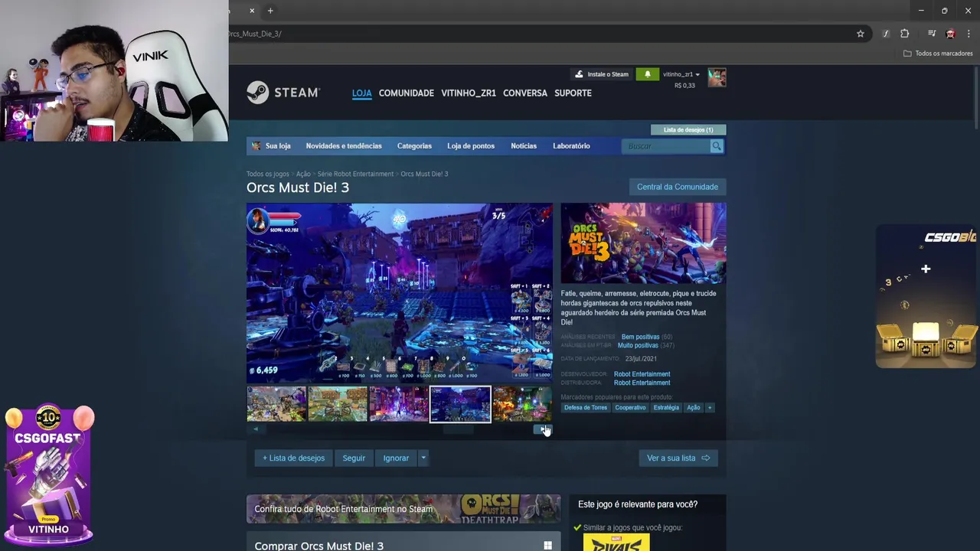Open Chrome profile avatar
Screen dimensions: 980x551
point(950,34)
